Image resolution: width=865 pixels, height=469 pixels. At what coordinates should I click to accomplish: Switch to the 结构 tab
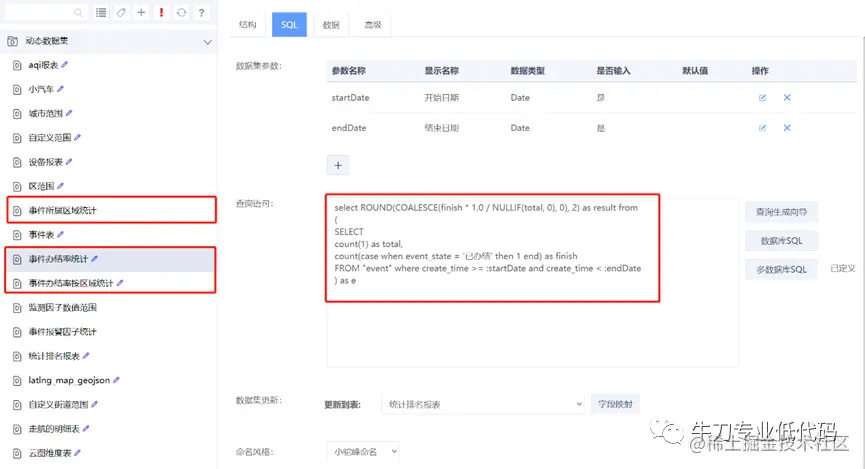(x=248, y=25)
